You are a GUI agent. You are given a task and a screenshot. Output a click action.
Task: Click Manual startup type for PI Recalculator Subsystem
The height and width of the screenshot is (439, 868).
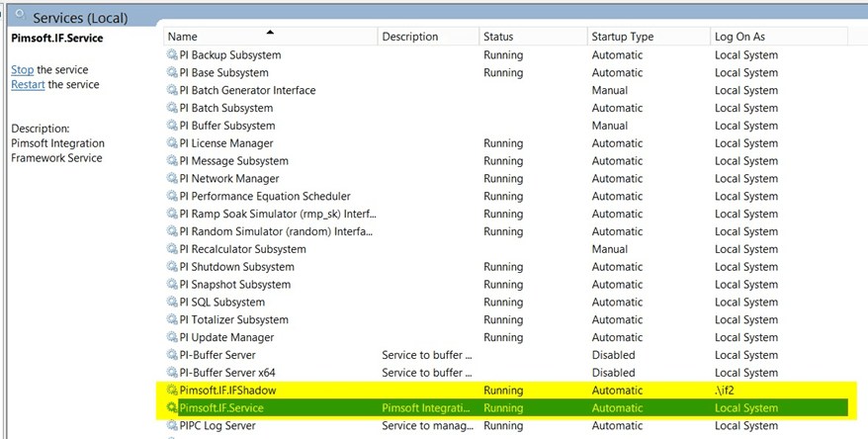[610, 249]
